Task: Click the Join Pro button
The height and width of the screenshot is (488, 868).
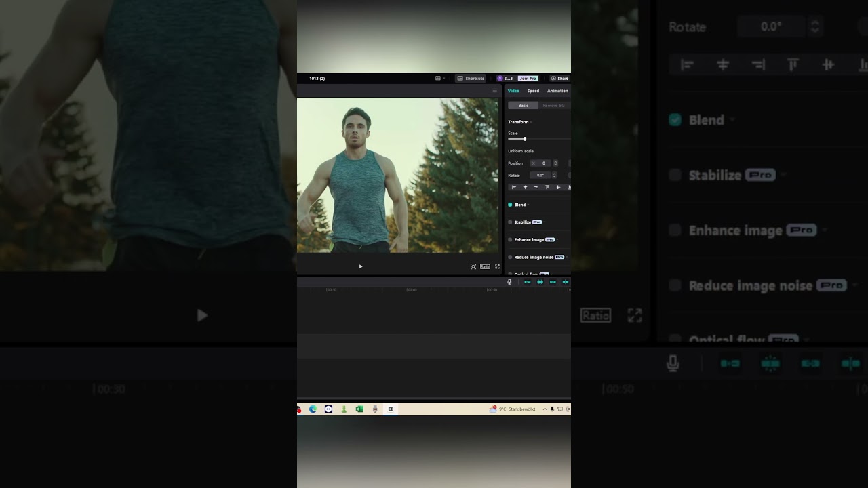Action: pos(528,79)
